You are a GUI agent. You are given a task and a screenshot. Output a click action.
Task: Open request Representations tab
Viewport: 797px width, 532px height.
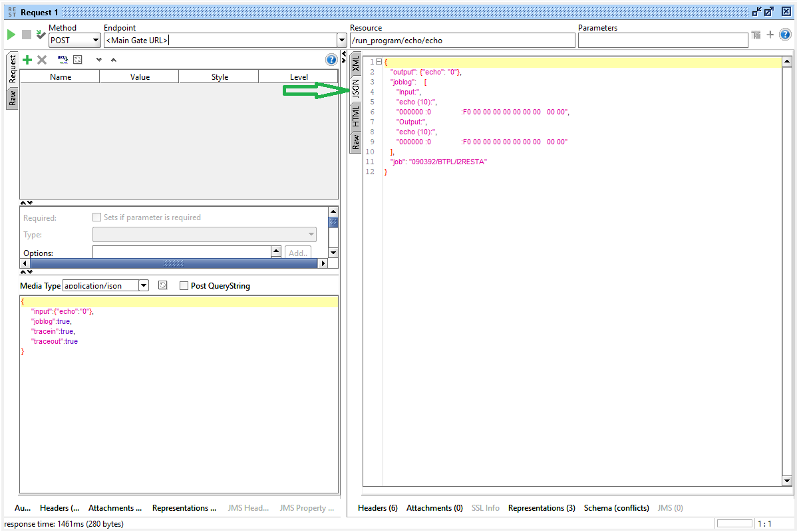[184, 507]
